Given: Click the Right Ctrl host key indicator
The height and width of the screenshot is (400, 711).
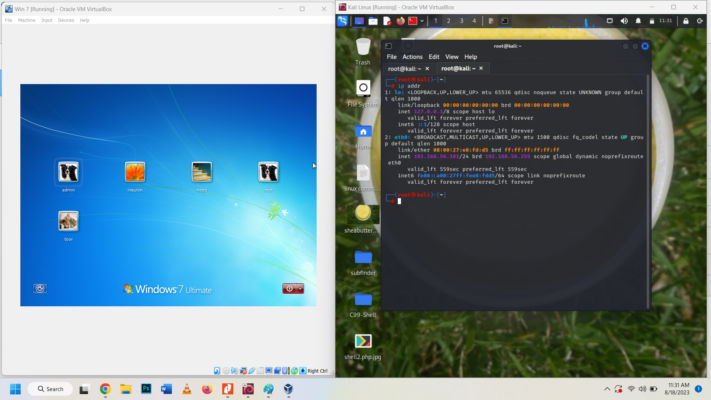Looking at the screenshot, I should [317, 371].
